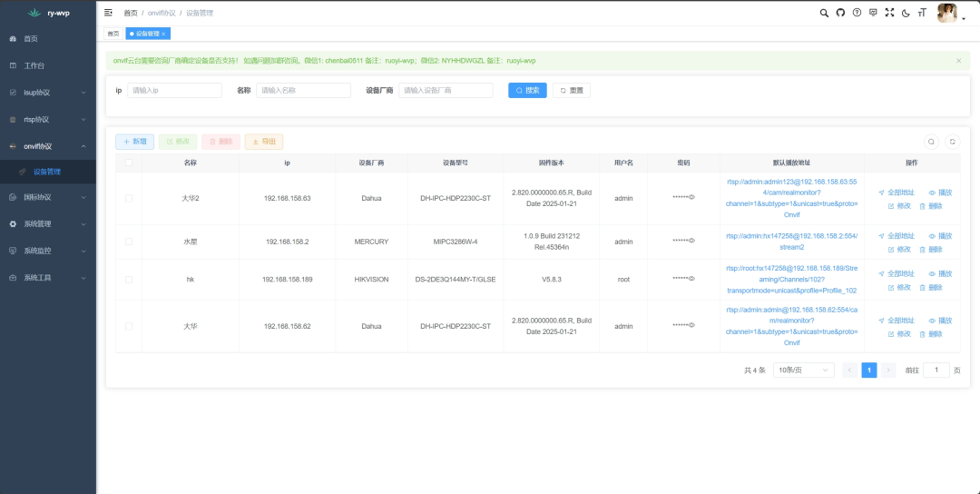Select page 1 in pagination
Image resolution: width=980 pixels, height=494 pixels.
point(868,370)
